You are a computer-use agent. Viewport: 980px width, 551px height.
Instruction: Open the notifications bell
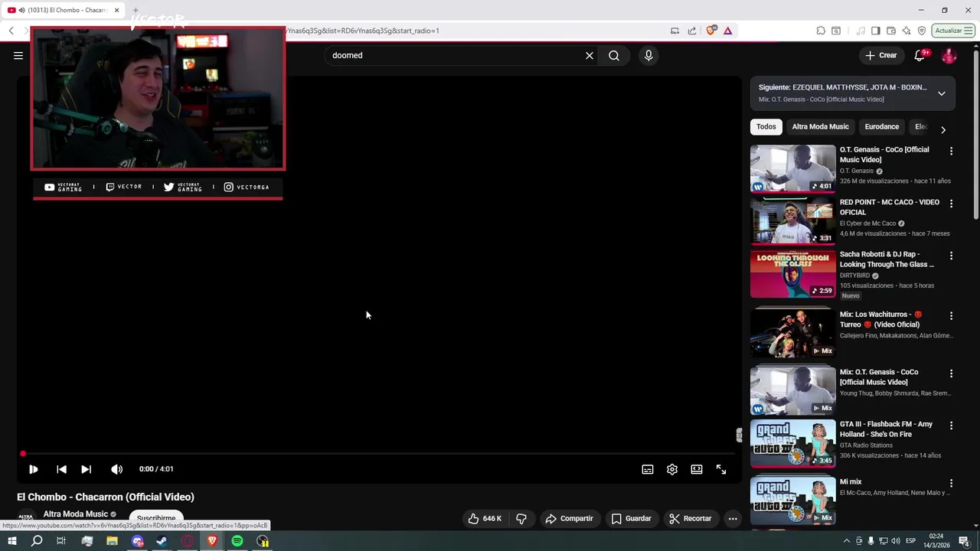[920, 55]
